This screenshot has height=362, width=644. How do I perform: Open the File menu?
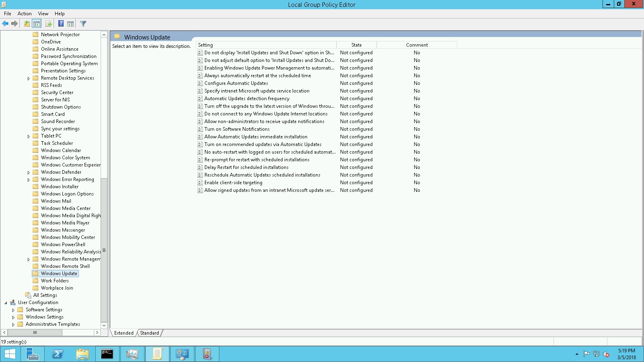(x=8, y=14)
